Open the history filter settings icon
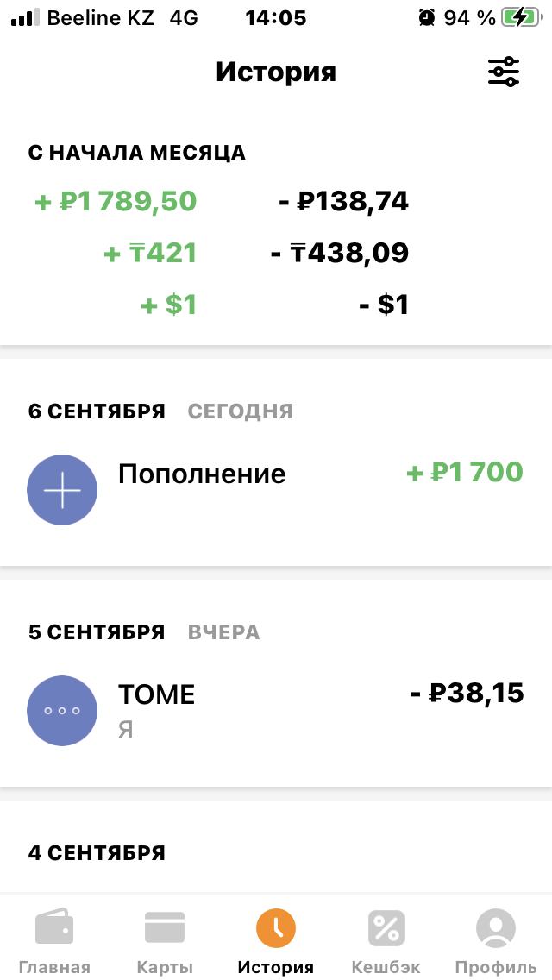This screenshot has width=552, height=980. pos(504,72)
